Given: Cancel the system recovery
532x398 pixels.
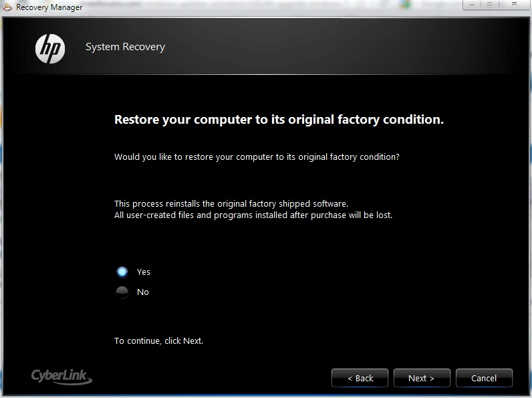Looking at the screenshot, I should pos(484,378).
